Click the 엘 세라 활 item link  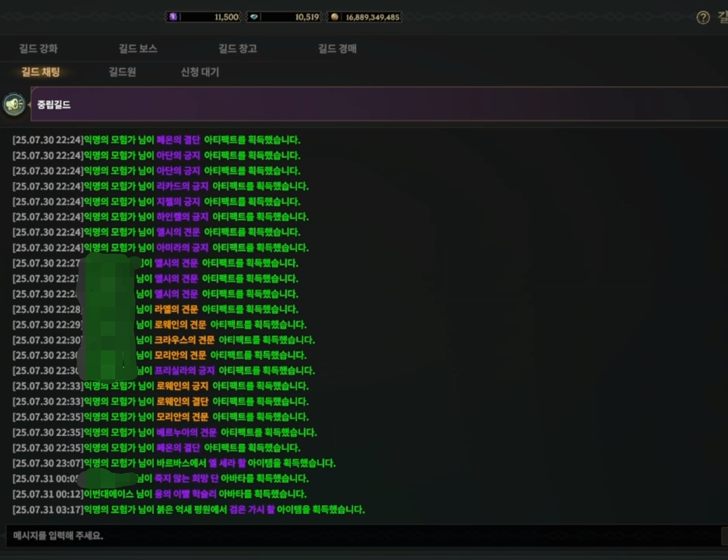pyautogui.click(x=227, y=463)
